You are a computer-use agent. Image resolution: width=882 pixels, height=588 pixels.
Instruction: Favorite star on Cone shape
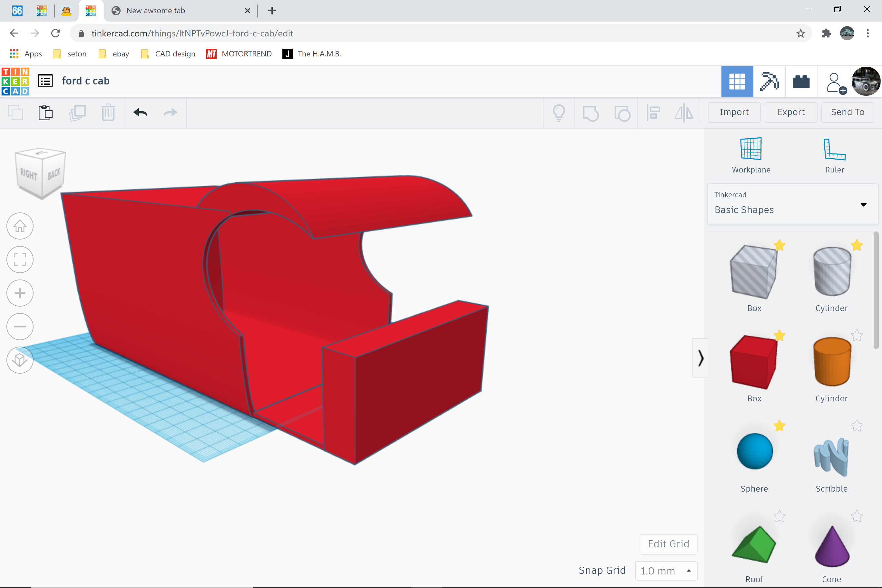[857, 517]
